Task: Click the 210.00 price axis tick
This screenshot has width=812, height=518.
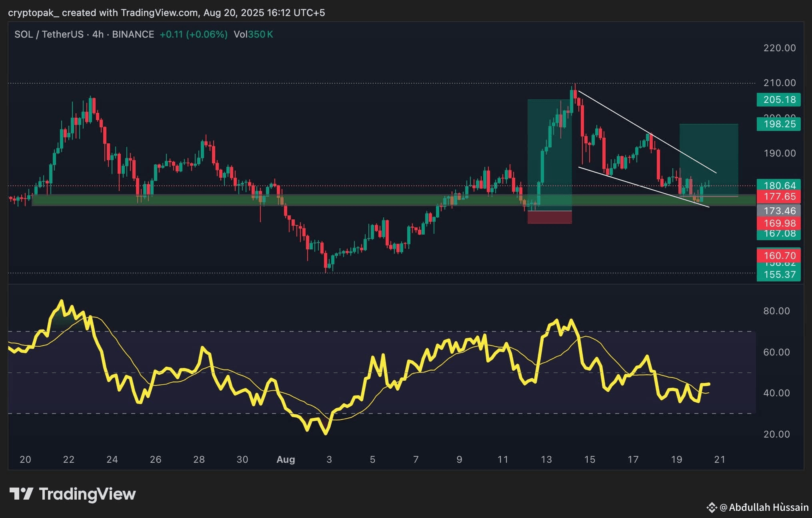Action: (779, 83)
